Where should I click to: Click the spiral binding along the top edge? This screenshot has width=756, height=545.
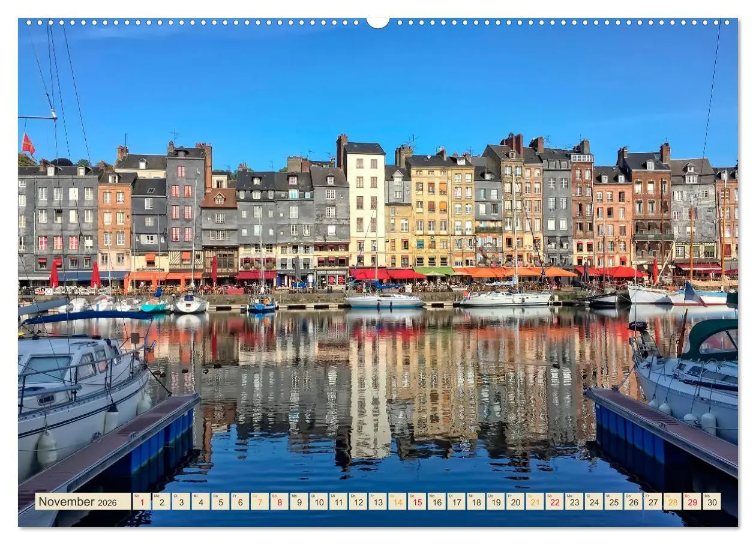click(x=180, y=23)
